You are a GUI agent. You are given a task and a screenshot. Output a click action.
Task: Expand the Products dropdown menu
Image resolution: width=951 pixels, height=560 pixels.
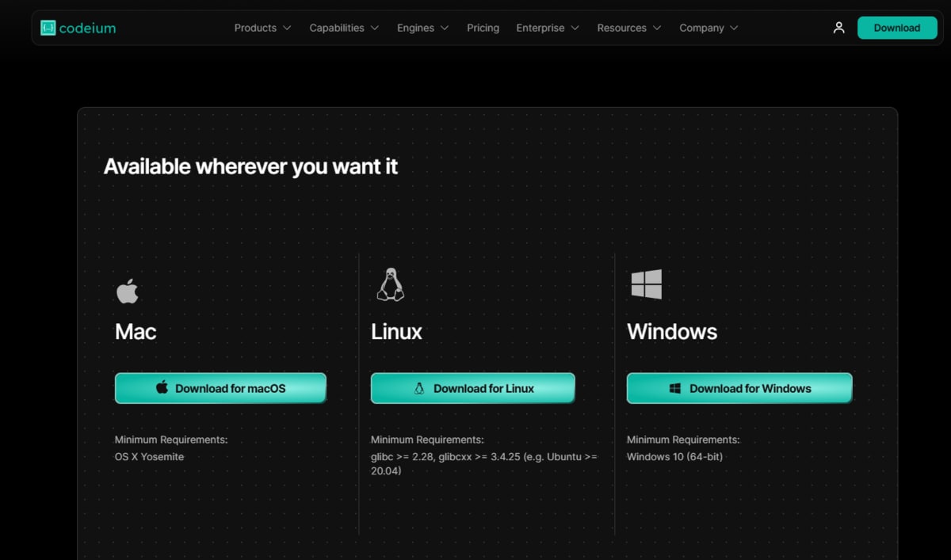pos(263,28)
